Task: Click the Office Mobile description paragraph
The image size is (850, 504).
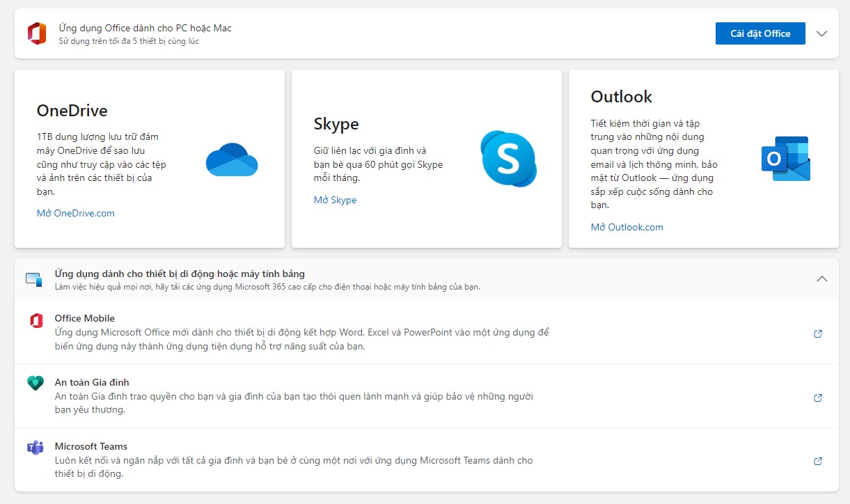Action: click(302, 339)
